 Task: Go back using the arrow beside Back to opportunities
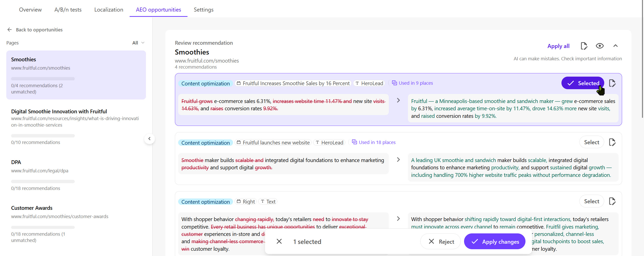click(10, 30)
